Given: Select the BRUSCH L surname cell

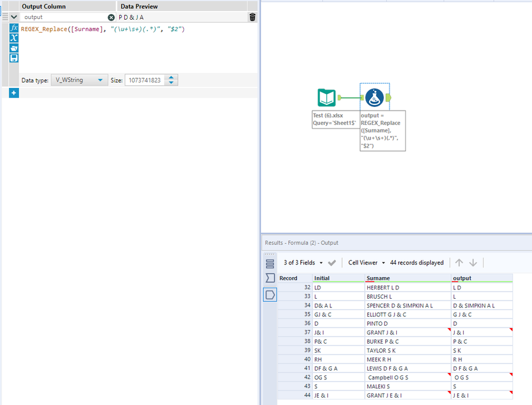Looking at the screenshot, I should pos(408,296).
